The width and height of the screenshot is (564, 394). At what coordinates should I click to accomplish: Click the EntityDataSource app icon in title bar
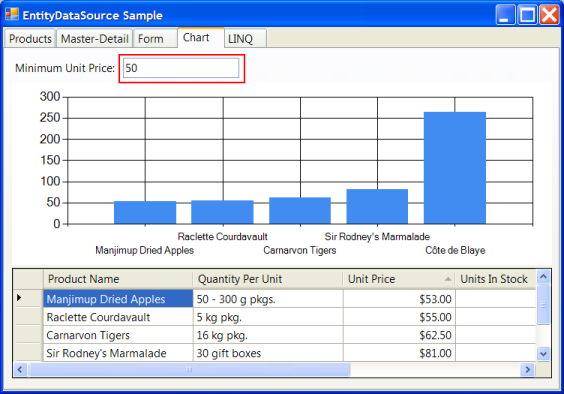[12, 15]
